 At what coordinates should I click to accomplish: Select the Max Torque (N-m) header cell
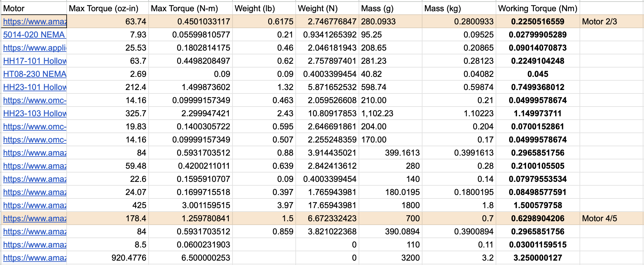coord(191,8)
